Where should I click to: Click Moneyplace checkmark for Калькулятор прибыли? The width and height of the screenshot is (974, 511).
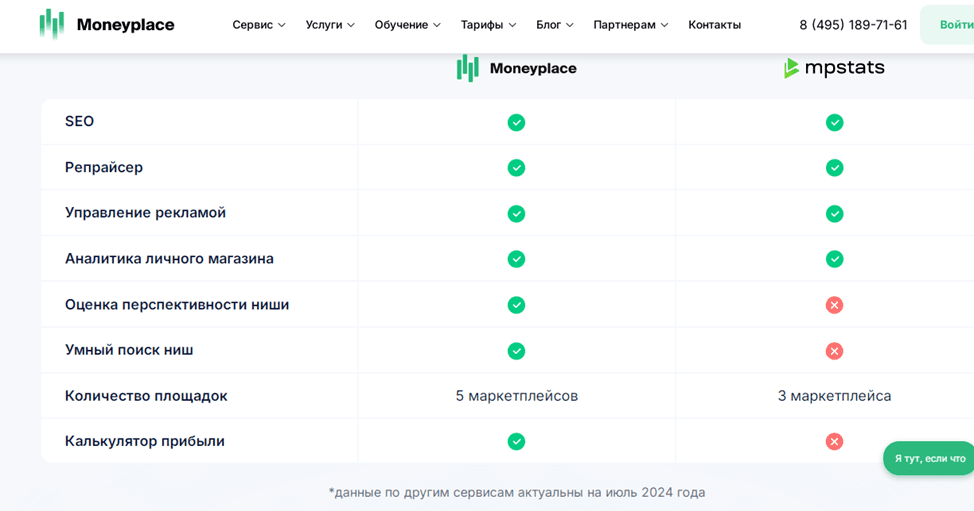coord(516,441)
